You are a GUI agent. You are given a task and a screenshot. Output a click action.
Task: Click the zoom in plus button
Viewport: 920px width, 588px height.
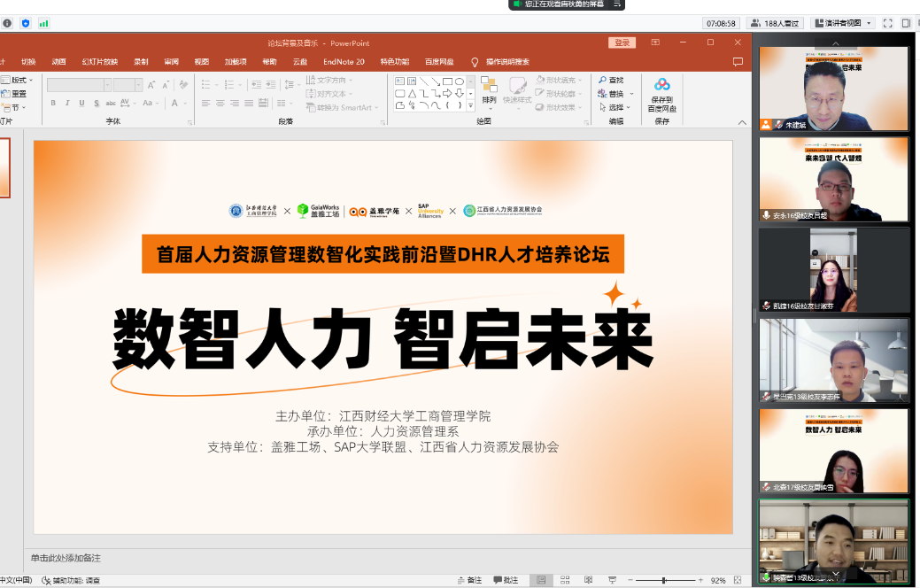pyautogui.click(x=700, y=580)
